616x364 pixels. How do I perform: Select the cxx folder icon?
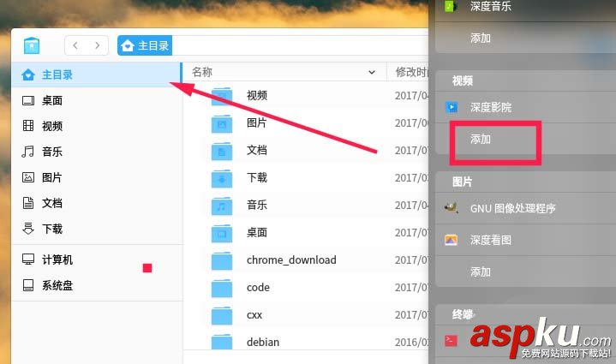tap(222, 315)
